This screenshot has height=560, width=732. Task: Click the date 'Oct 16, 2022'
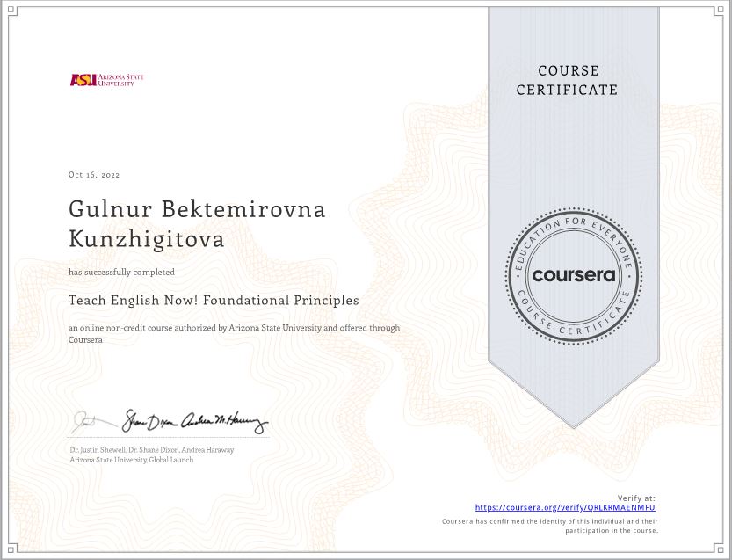94,175
